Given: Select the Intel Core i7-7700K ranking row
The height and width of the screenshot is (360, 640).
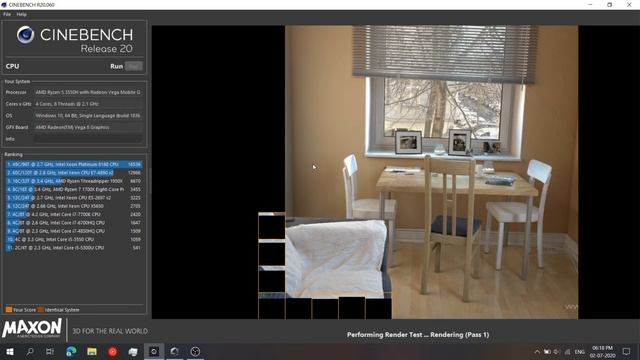Looking at the screenshot, I should (x=74, y=214).
